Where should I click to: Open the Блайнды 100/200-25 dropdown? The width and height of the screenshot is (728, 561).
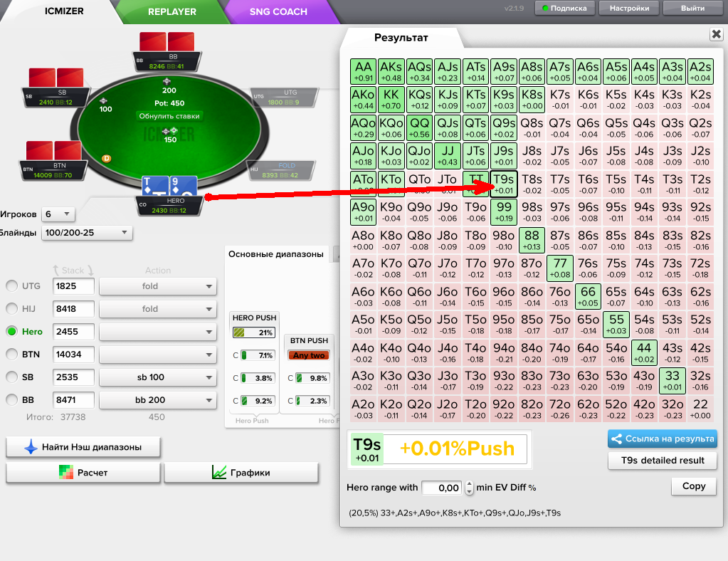[87, 233]
